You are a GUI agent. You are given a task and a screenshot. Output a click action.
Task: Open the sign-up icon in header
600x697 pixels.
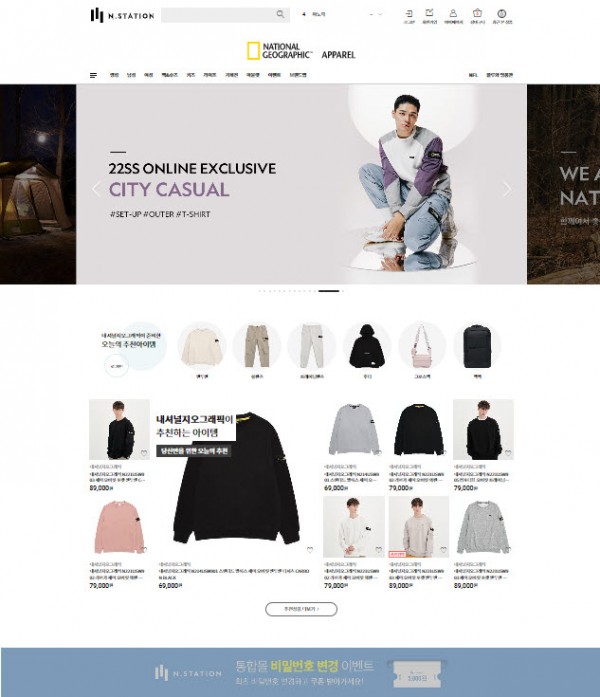pos(429,16)
